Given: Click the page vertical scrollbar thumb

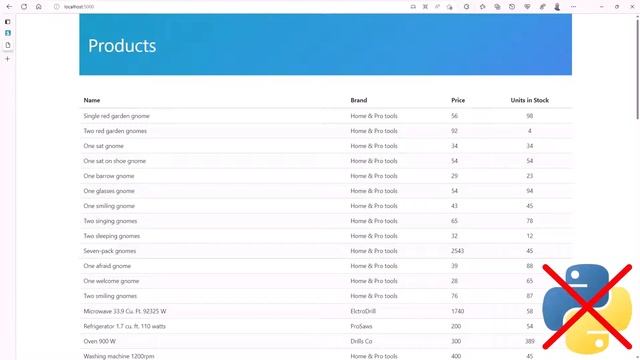Looking at the screenshot, I should tap(637, 68).
